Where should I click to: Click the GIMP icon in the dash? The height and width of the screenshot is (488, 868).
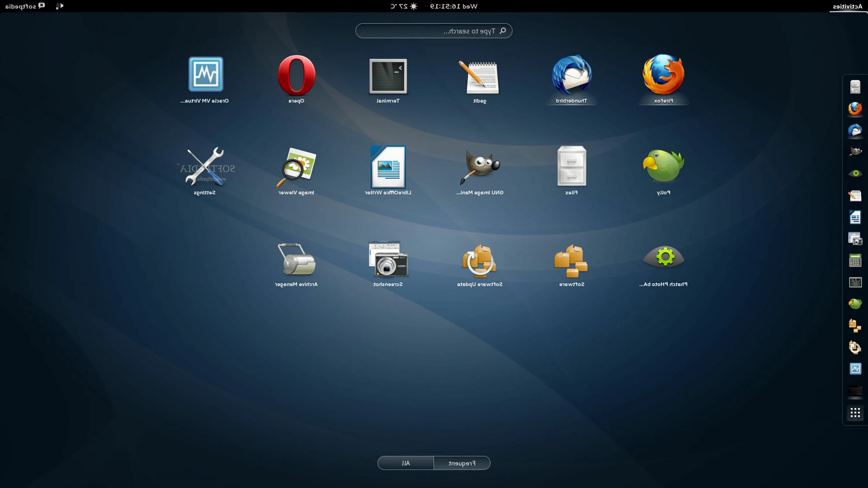click(x=855, y=152)
